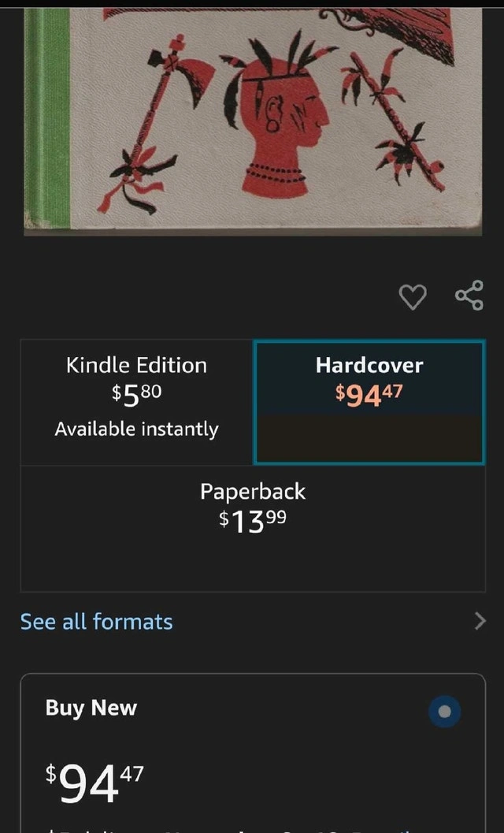Tap the book cover image
This screenshot has width=504, height=833.
pyautogui.click(x=253, y=121)
